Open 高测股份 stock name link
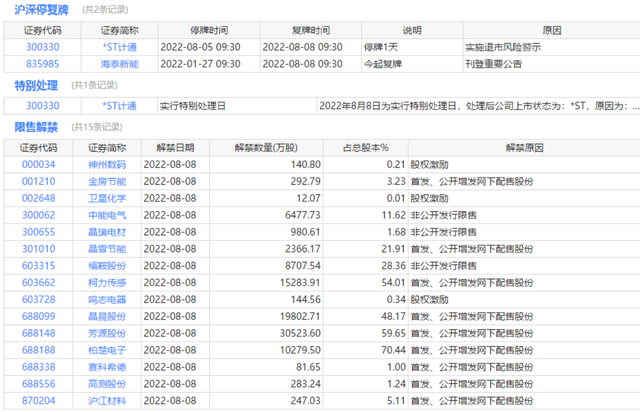The width and height of the screenshot is (640, 412). point(107,384)
